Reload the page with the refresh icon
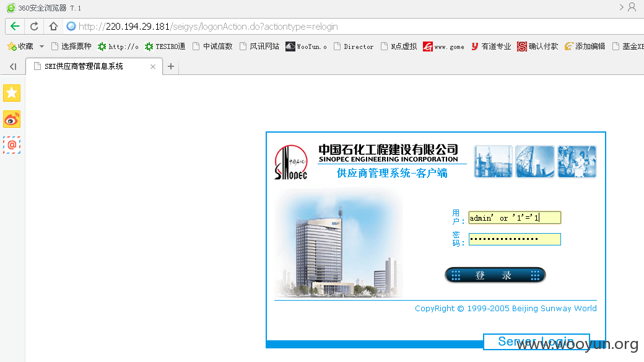 (34, 26)
